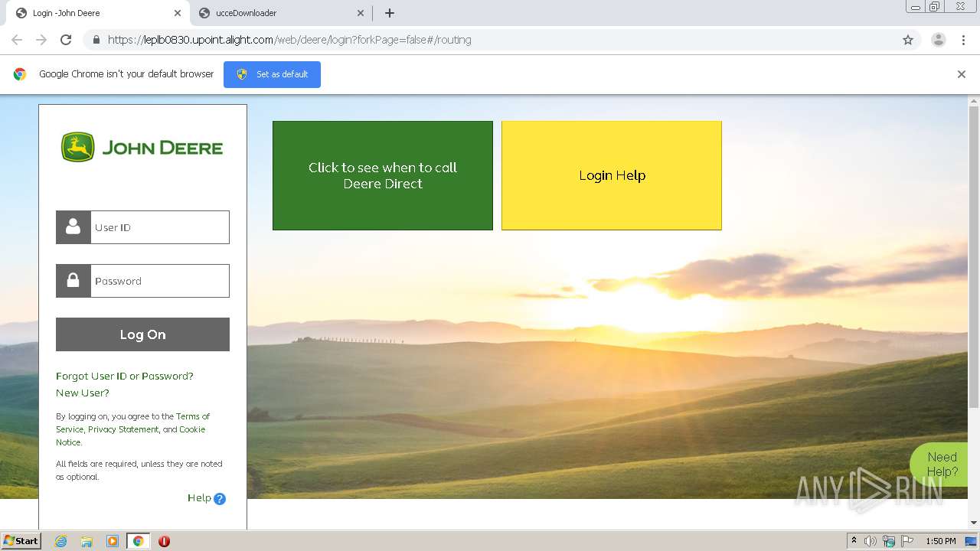Click the Chrome taskbar icon
The width and height of the screenshot is (980, 551).
click(139, 541)
